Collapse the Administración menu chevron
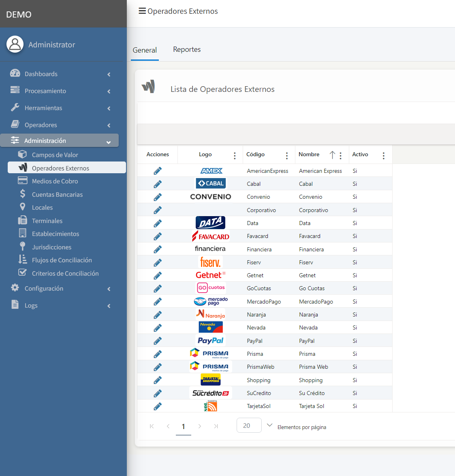This screenshot has width=455, height=476. click(x=109, y=142)
